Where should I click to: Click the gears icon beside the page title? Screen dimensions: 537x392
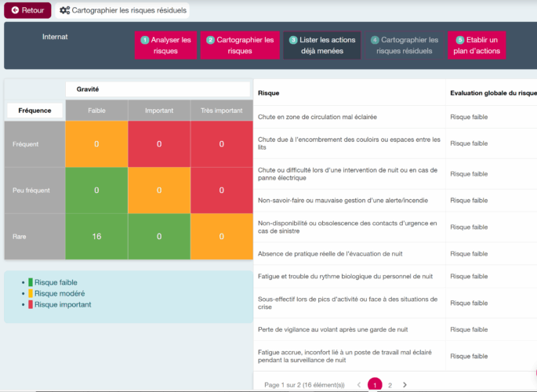(x=64, y=11)
